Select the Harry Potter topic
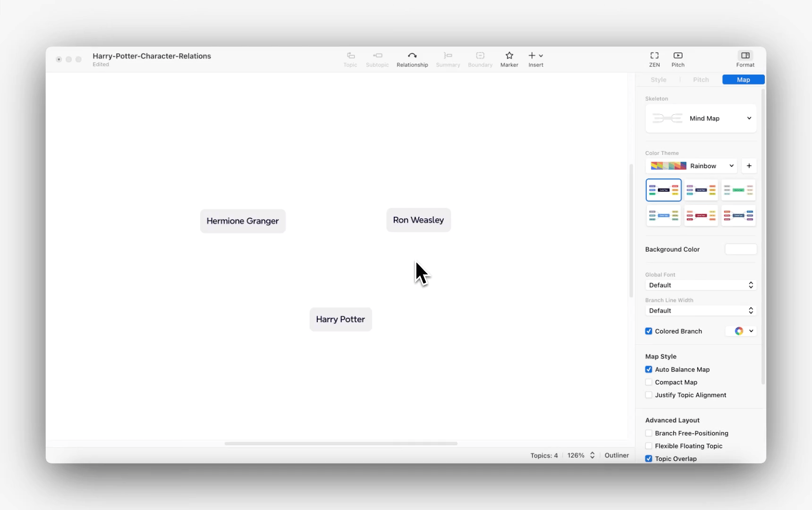Image resolution: width=812 pixels, height=510 pixels. (341, 319)
